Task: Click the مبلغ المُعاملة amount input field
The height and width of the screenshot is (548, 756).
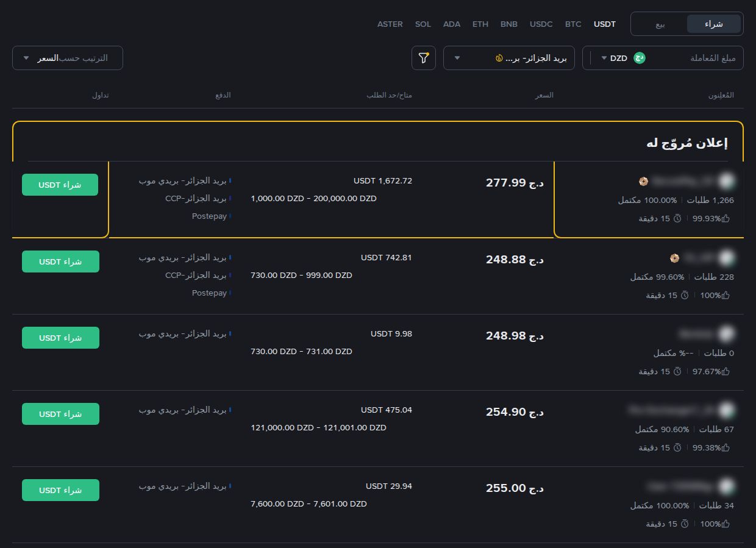Action: (713, 58)
